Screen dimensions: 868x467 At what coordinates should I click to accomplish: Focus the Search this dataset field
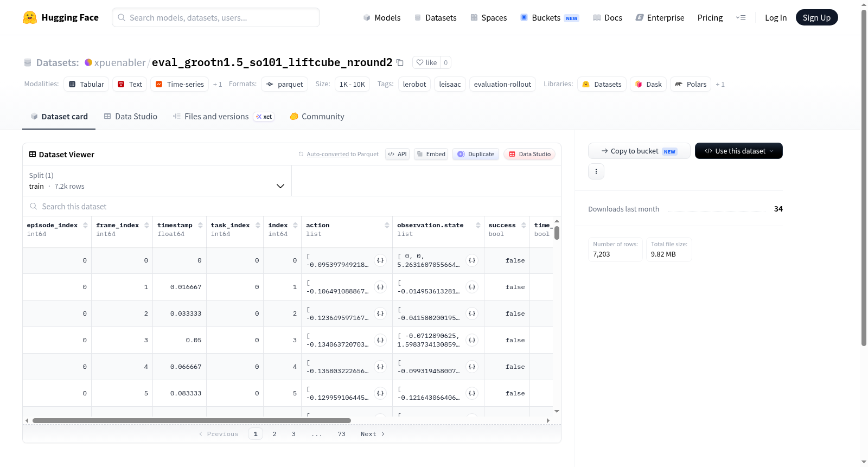click(292, 206)
